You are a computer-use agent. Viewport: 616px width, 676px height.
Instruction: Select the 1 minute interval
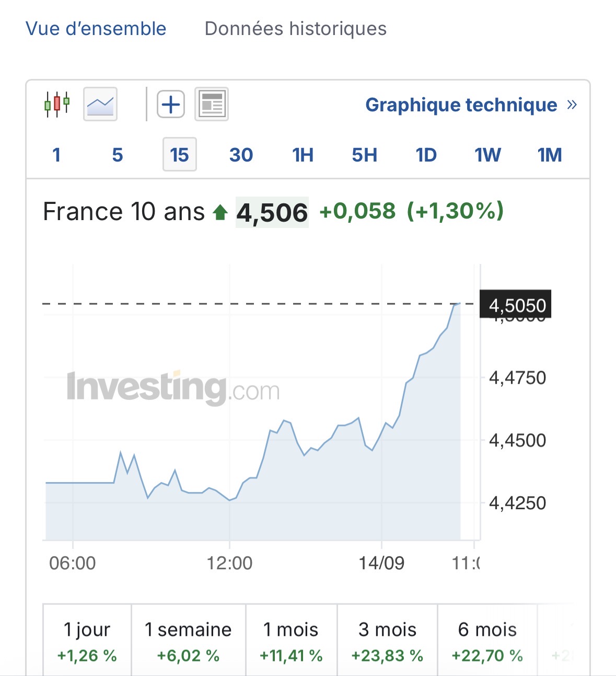pos(56,155)
